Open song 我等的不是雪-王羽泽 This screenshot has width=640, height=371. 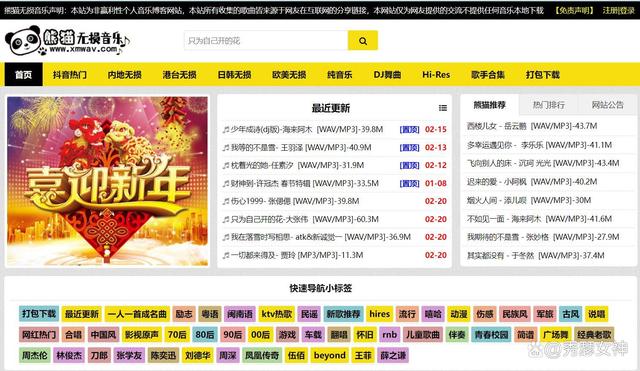(301, 147)
